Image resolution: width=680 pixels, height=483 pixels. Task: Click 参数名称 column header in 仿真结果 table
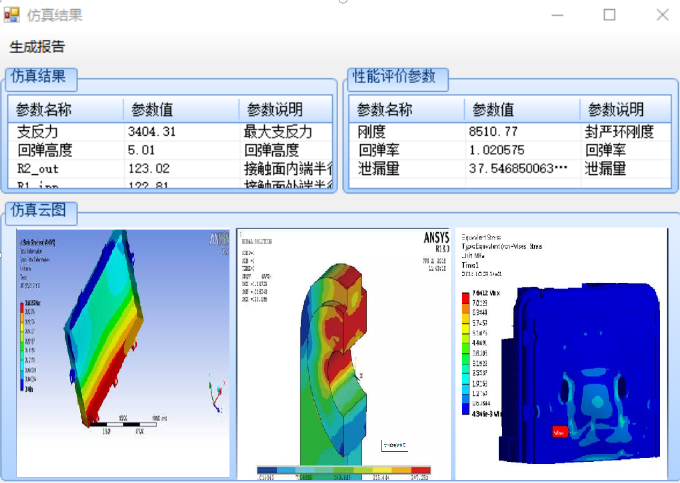tap(44, 110)
